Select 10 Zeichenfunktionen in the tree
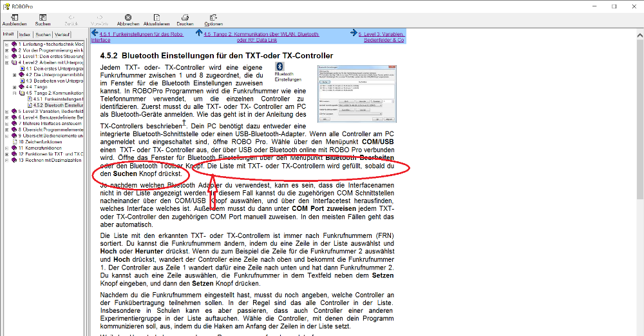This screenshot has width=644, height=336. coord(40,141)
